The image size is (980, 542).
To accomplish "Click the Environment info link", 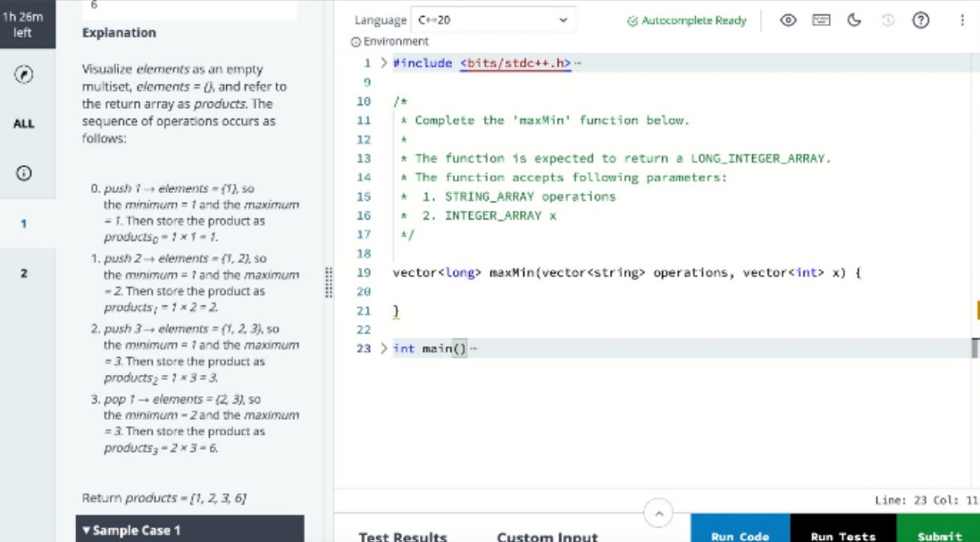I will click(390, 42).
